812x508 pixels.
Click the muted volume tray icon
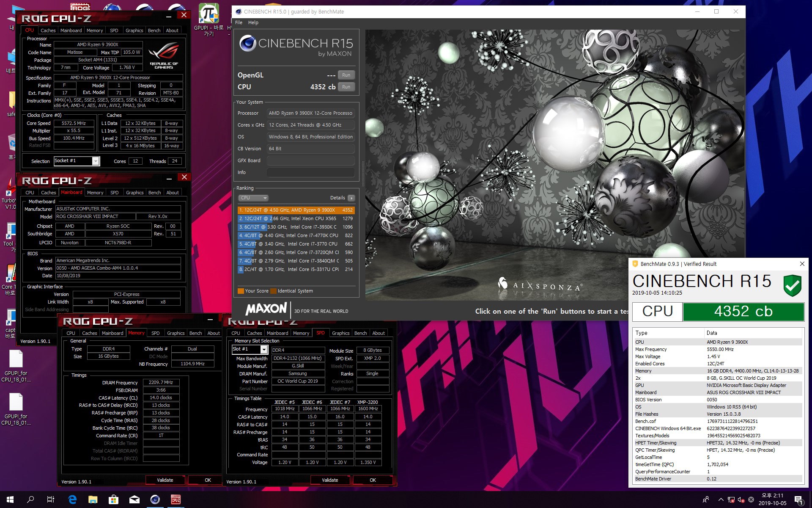741,500
